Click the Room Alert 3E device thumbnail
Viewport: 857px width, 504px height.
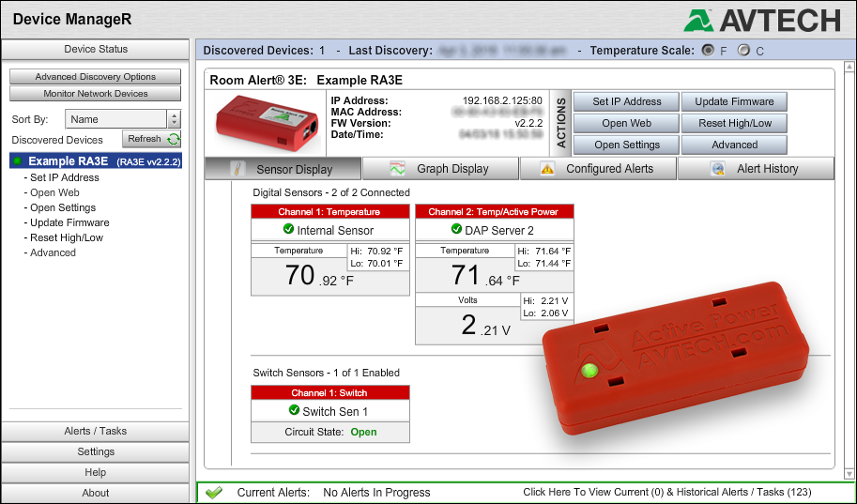(267, 123)
